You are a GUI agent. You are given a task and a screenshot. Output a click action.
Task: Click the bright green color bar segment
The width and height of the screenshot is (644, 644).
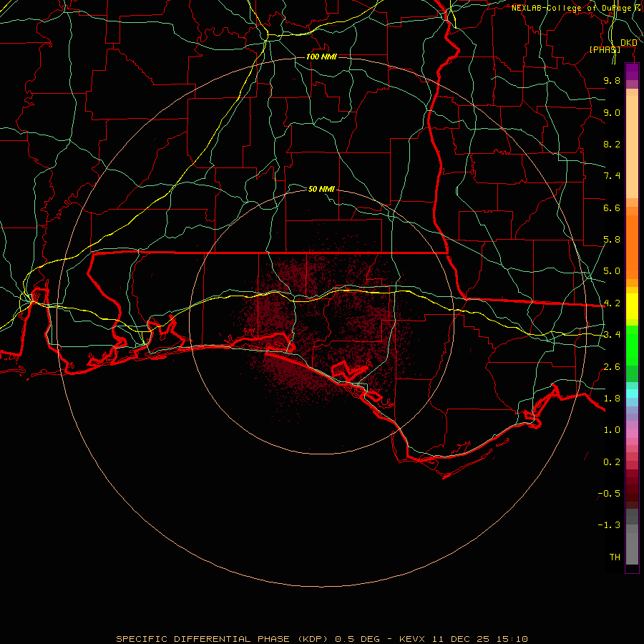(x=632, y=346)
